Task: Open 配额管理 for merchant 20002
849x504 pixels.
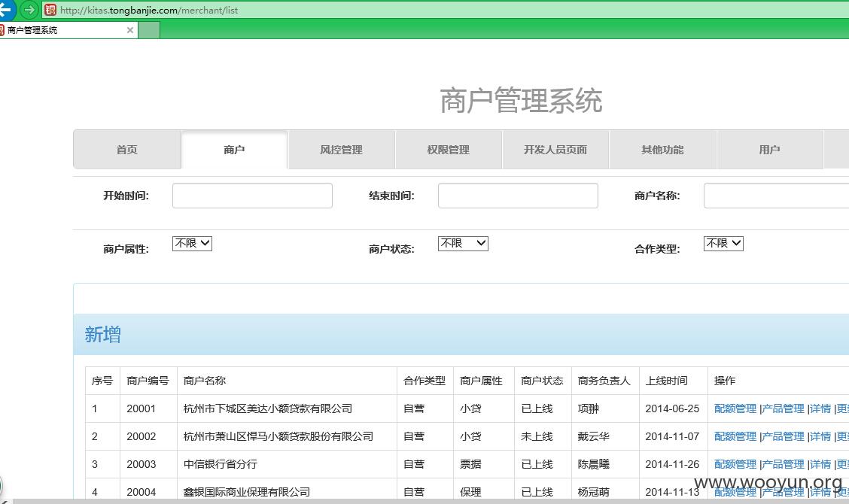Action: (735, 436)
